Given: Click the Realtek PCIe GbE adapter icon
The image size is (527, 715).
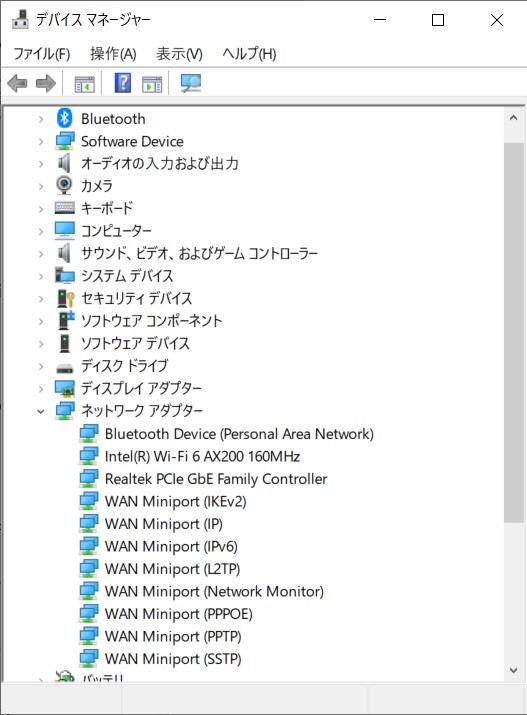Looking at the screenshot, I should [x=88, y=478].
